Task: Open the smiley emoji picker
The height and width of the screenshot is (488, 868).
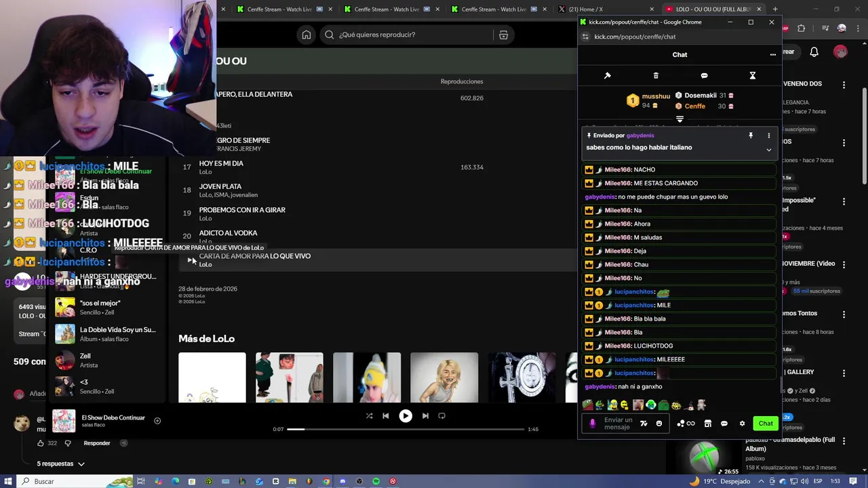Action: pos(658,424)
